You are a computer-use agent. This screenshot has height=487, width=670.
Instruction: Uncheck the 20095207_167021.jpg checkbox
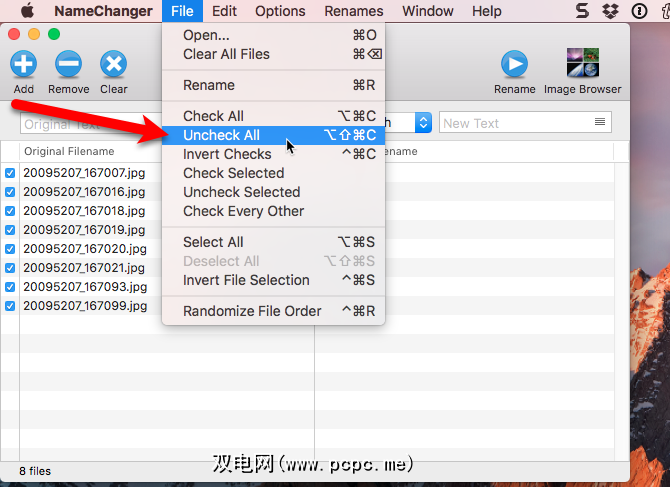pyautogui.click(x=10, y=268)
